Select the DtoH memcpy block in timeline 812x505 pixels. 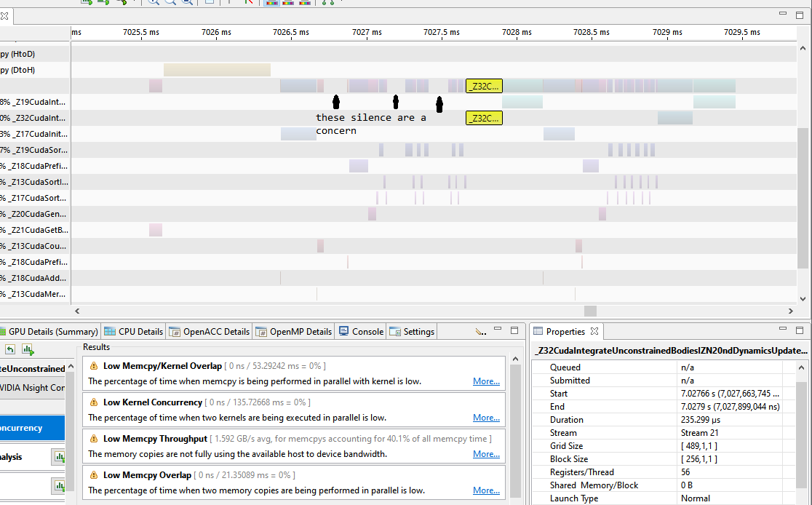coord(217,70)
